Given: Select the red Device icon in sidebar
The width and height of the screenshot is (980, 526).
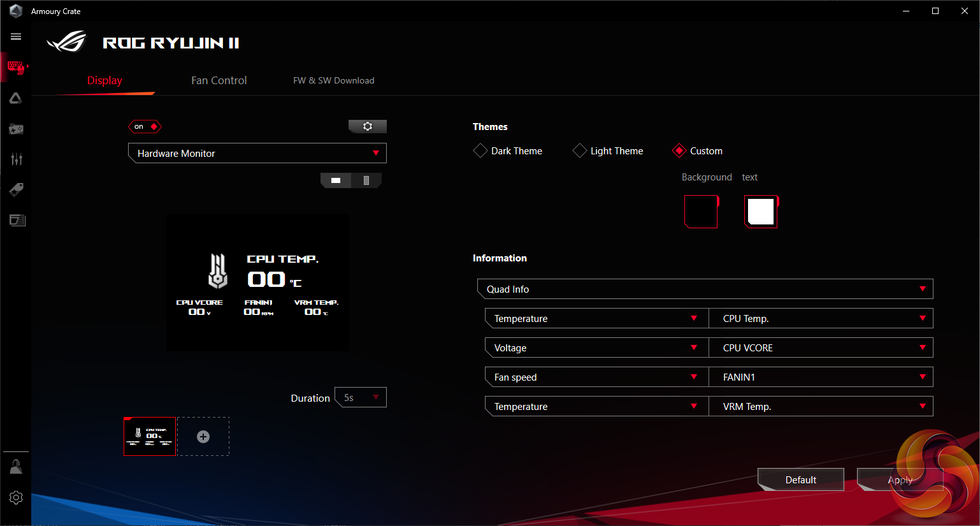Looking at the screenshot, I should pos(16,67).
